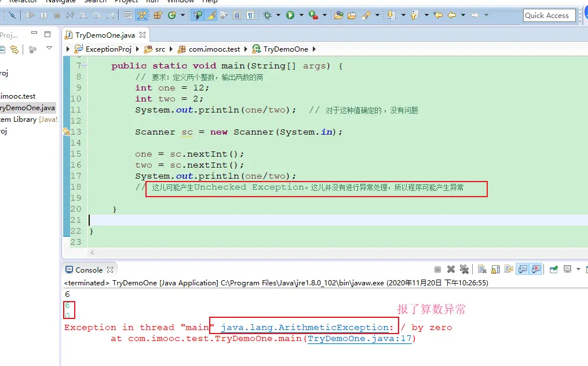Click the Link with Editor arrows icon
Viewport: 588px width, 366px height.
coord(14,49)
